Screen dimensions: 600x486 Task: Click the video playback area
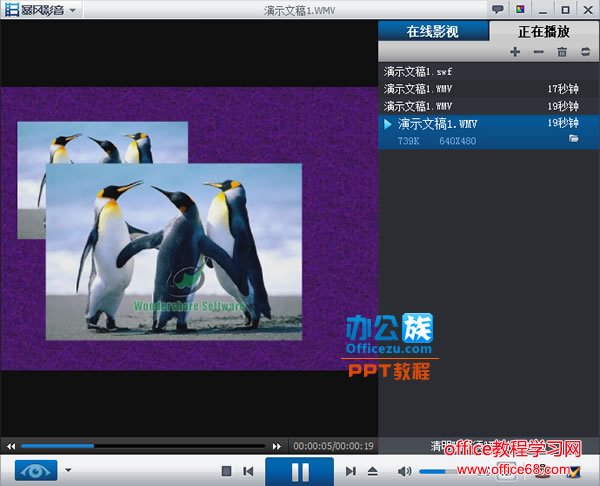tap(189, 228)
